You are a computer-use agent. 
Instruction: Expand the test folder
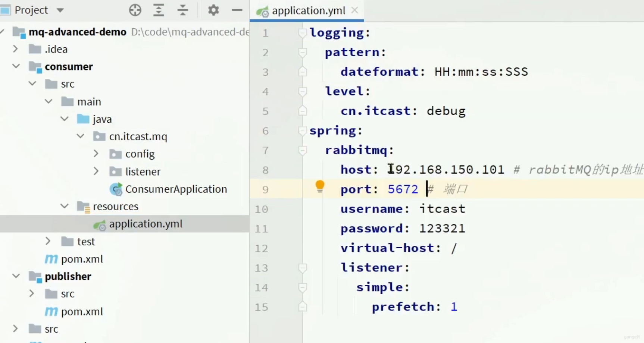point(48,241)
